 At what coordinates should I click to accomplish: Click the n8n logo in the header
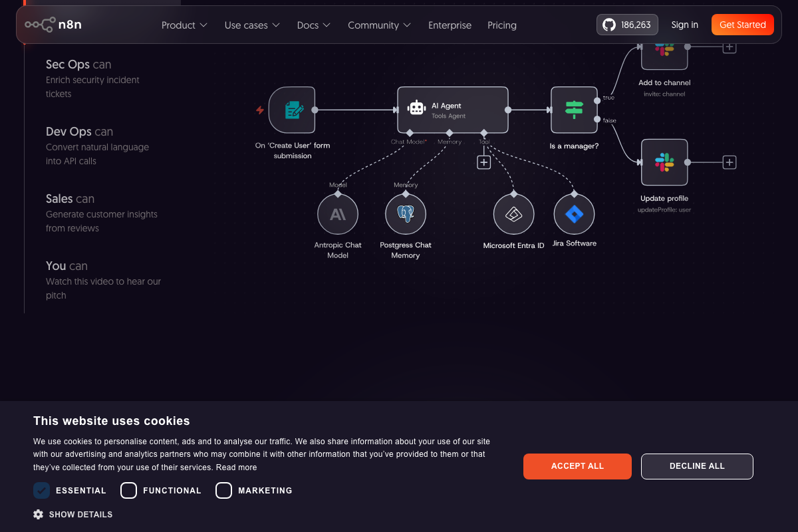[x=53, y=25]
